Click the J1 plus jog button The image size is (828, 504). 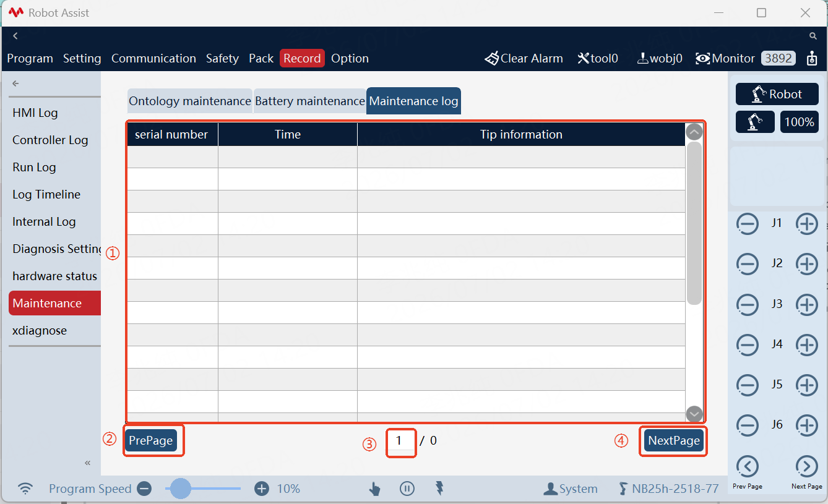tap(807, 224)
